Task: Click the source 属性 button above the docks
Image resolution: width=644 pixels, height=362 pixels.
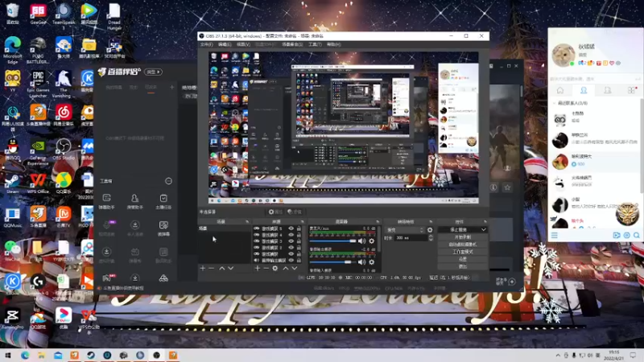Action: pos(275,212)
